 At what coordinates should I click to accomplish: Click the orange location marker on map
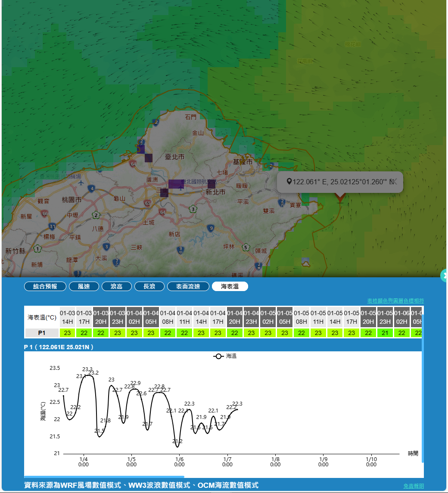340,198
